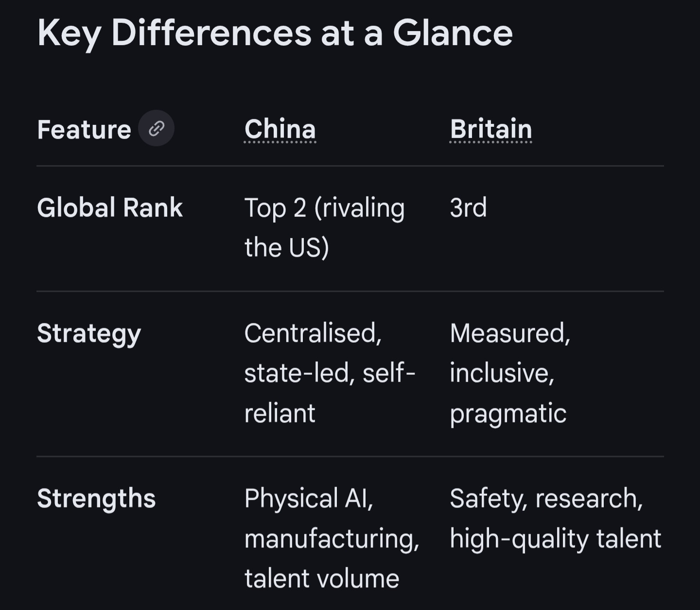Click the Feature column header

tap(84, 130)
